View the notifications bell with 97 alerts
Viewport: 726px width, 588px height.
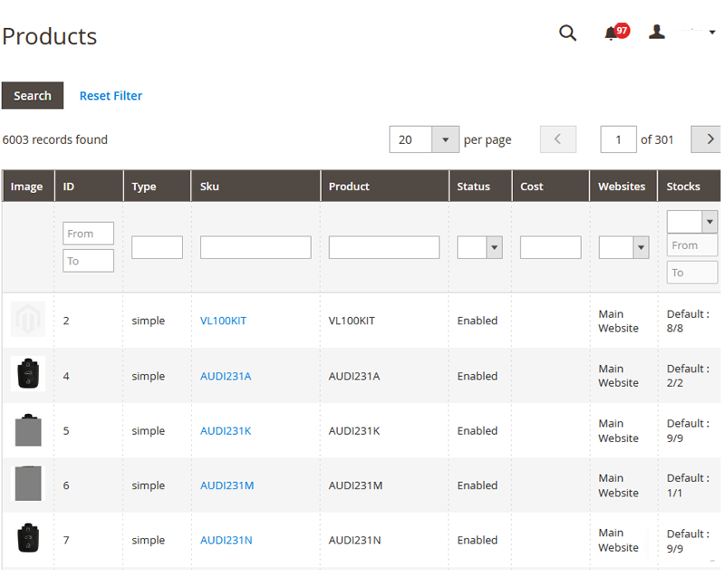pyautogui.click(x=613, y=33)
